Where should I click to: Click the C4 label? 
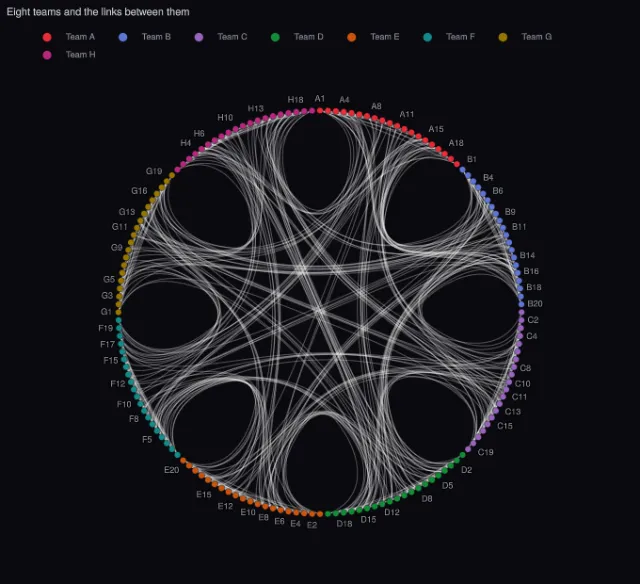[532, 336]
